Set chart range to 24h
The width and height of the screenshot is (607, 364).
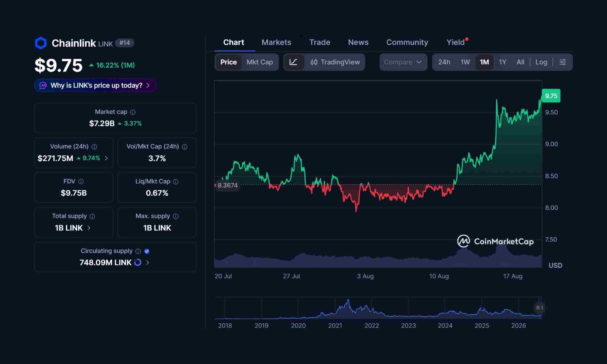click(444, 62)
